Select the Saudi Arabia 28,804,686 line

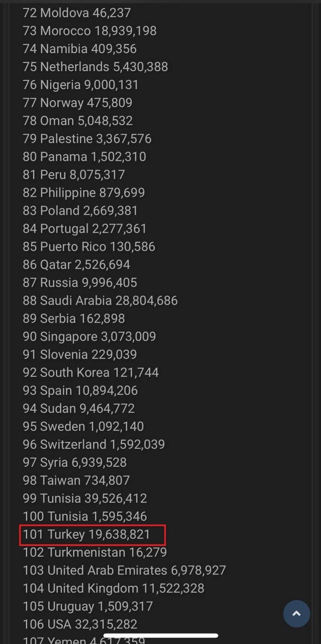(x=100, y=301)
